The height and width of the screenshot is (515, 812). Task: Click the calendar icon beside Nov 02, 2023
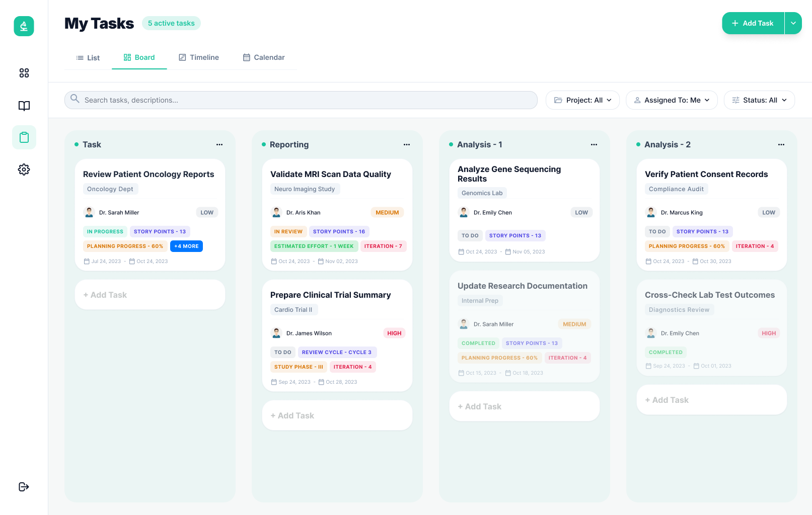(x=321, y=262)
